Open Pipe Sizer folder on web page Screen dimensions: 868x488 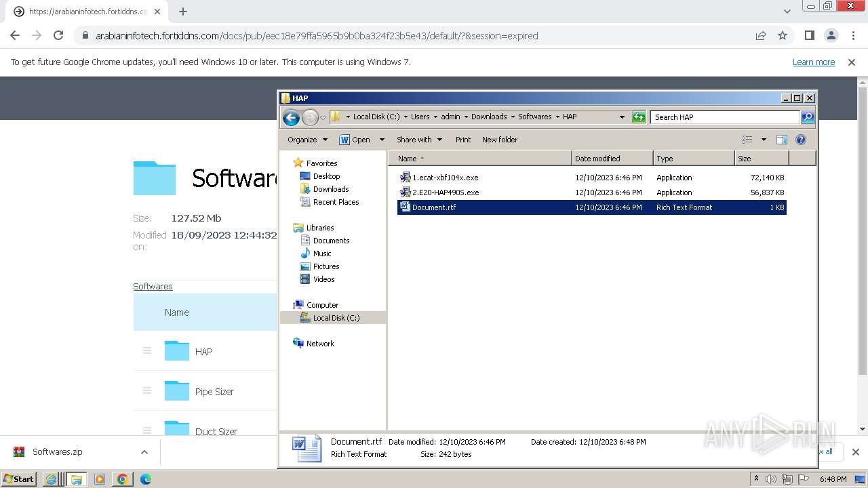tap(214, 392)
